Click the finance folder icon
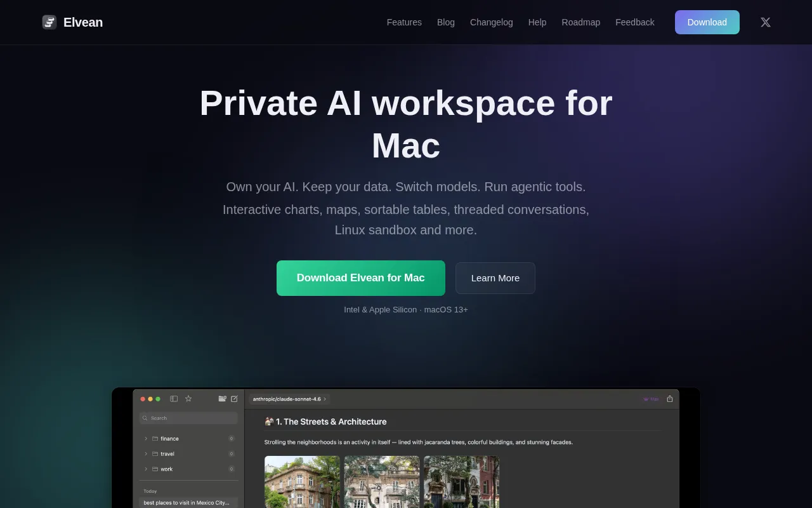Viewport: 812px width, 508px height. (x=155, y=439)
